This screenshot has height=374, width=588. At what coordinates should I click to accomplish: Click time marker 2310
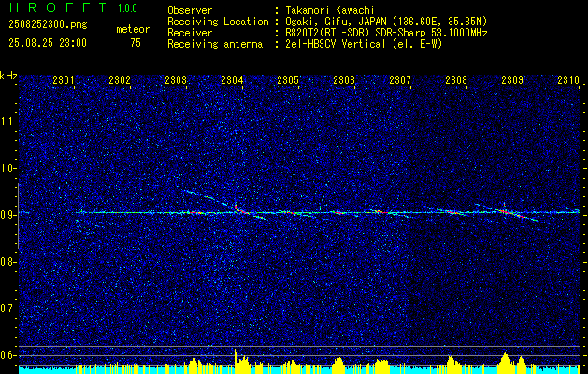[x=568, y=79]
